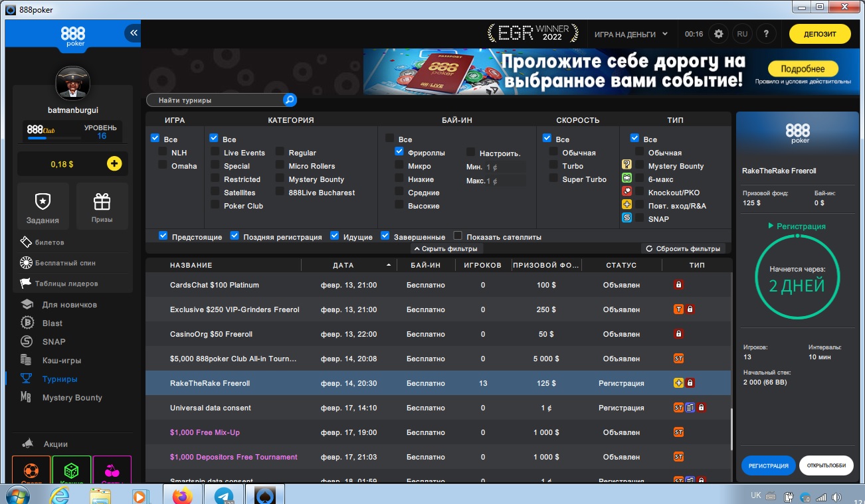Toggle NLH game checkbox

[162, 151]
